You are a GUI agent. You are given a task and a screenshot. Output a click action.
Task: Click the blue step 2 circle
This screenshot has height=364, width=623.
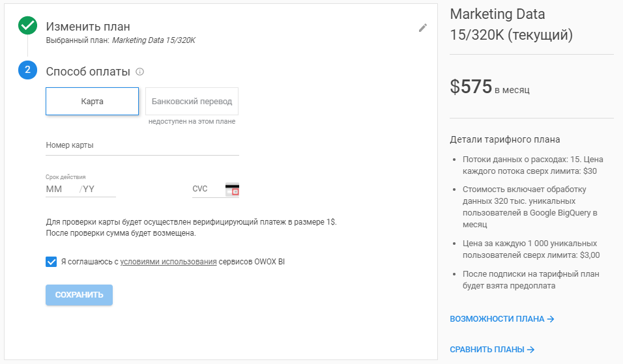[x=28, y=70]
